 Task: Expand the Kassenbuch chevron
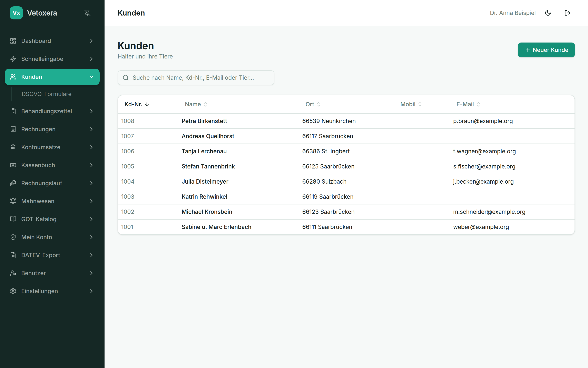pyautogui.click(x=91, y=165)
